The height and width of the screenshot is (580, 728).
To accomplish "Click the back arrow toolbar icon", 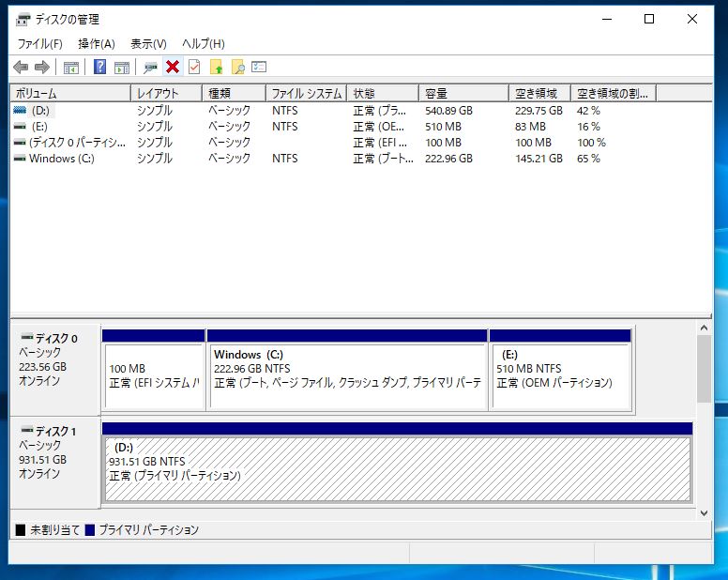I will [x=21, y=67].
